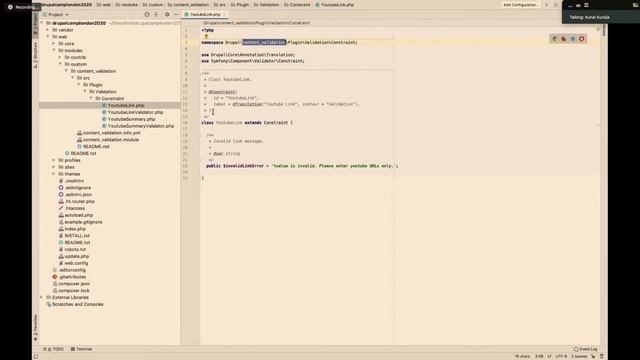
Task: Open Opera from the browser preview icons
Action: [x=582, y=39]
